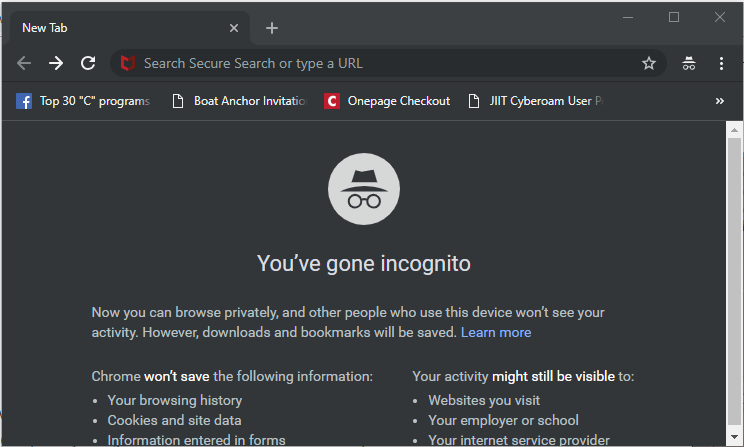
Task: Open a new tab with plus button
Action: [x=272, y=28]
